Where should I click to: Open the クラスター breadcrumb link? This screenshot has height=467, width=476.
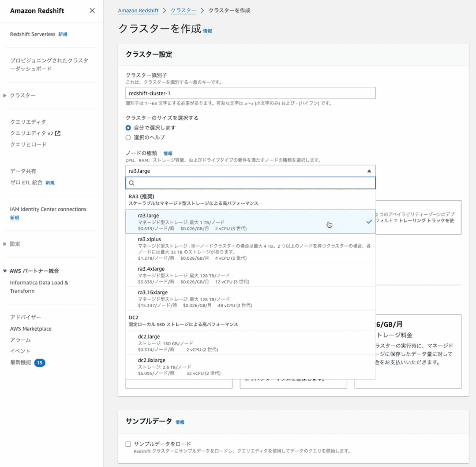click(183, 10)
